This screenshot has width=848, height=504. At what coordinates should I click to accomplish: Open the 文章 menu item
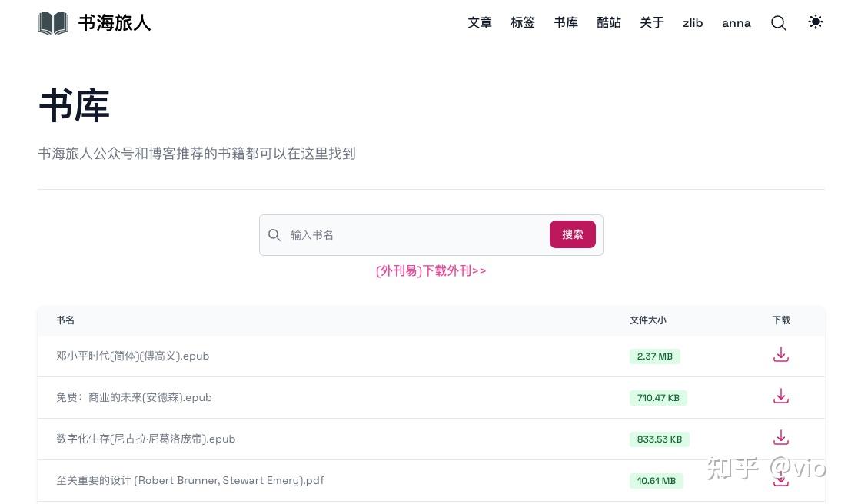pyautogui.click(x=480, y=23)
